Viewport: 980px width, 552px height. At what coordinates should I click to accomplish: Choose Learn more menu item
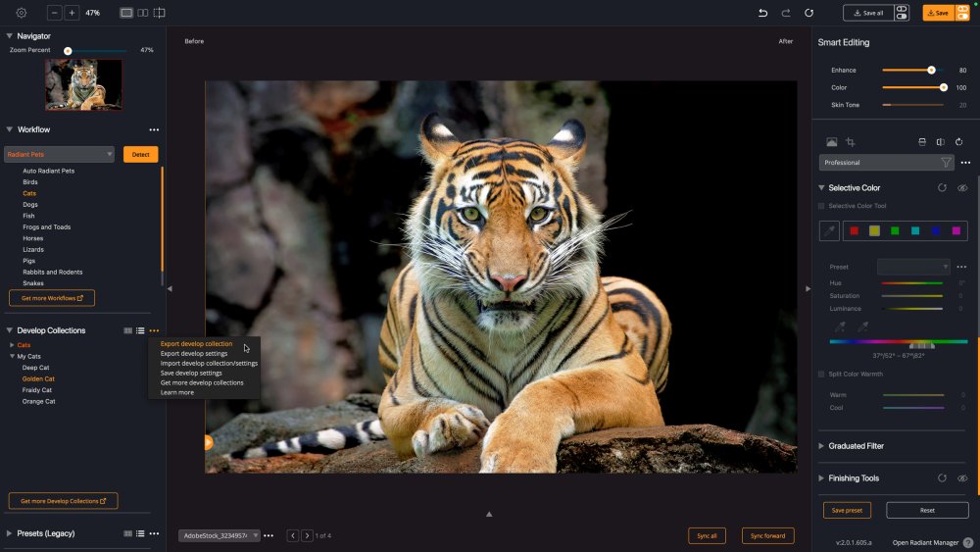[176, 392]
